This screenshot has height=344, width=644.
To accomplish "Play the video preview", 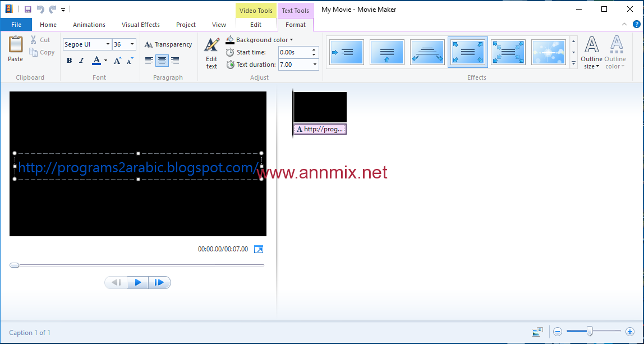I will [x=138, y=282].
